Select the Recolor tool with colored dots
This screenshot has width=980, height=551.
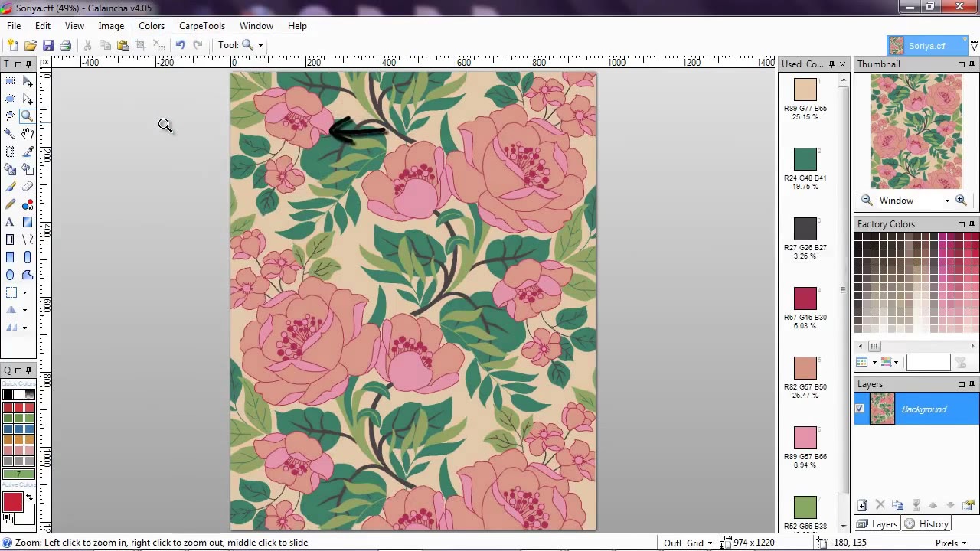(28, 204)
